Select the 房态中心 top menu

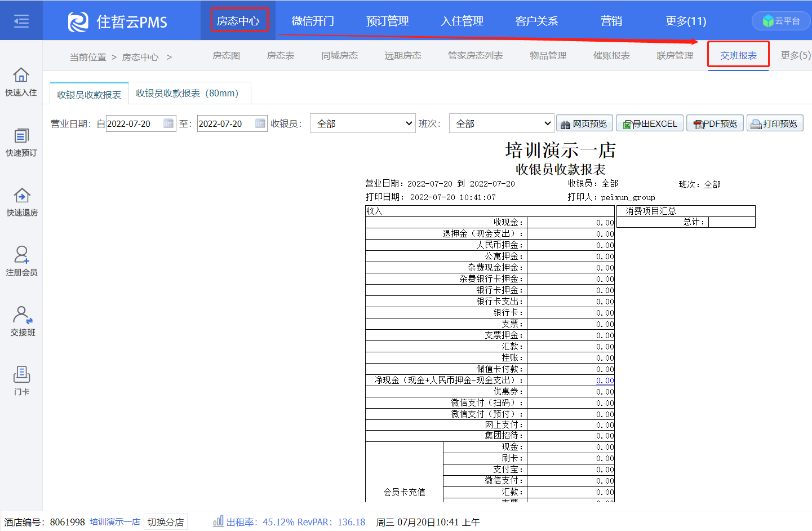click(238, 21)
